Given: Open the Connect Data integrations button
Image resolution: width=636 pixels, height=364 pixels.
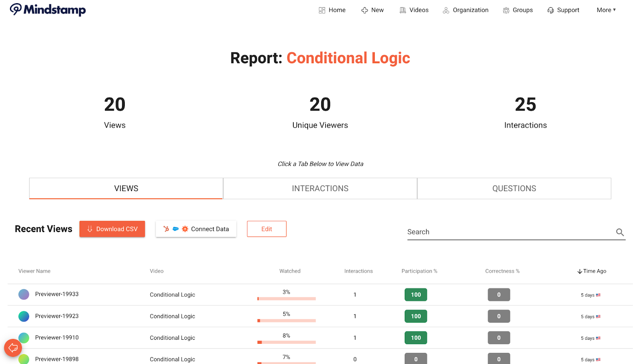Looking at the screenshot, I should (196, 229).
